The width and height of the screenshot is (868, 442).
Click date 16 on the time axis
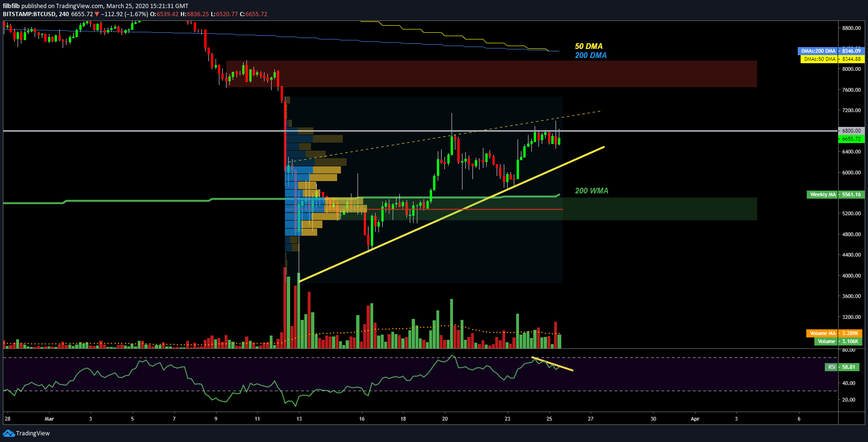[x=362, y=419]
